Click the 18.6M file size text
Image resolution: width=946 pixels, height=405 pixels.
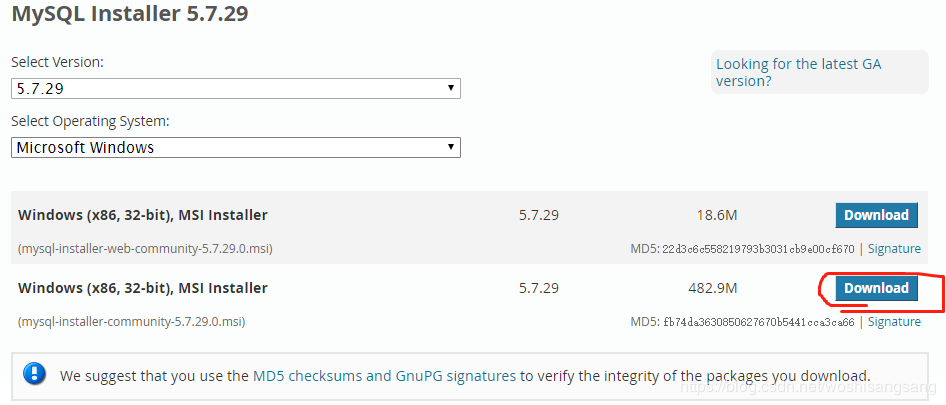tap(716, 215)
